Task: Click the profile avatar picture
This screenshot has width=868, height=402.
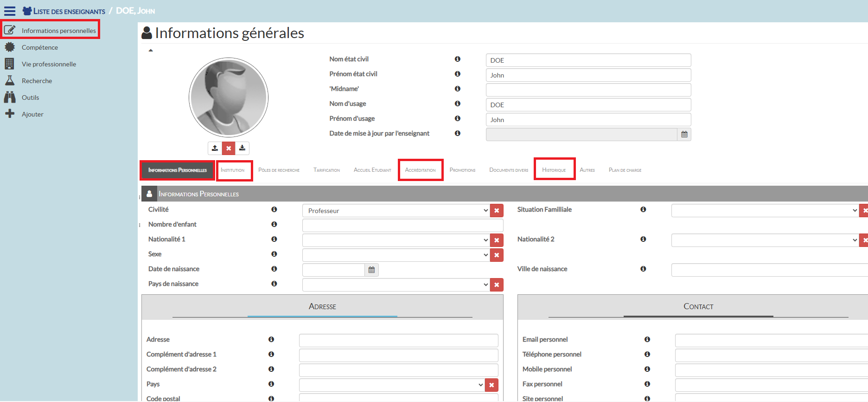Action: click(229, 97)
